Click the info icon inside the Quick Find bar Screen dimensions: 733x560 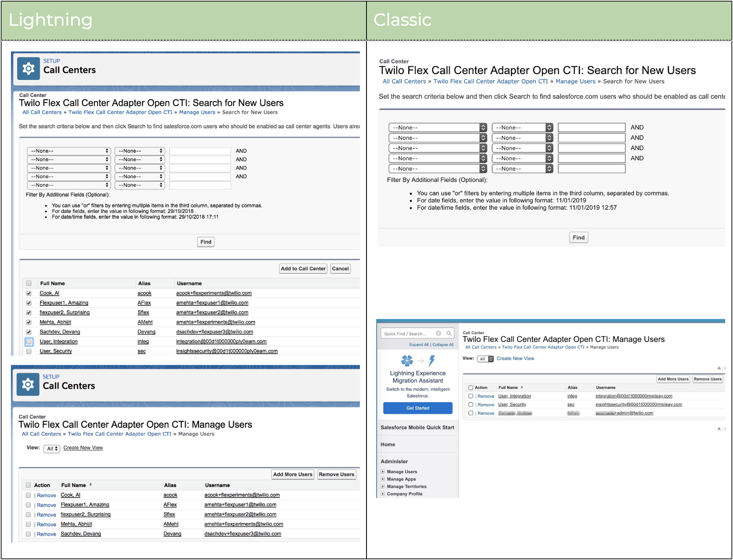(439, 333)
